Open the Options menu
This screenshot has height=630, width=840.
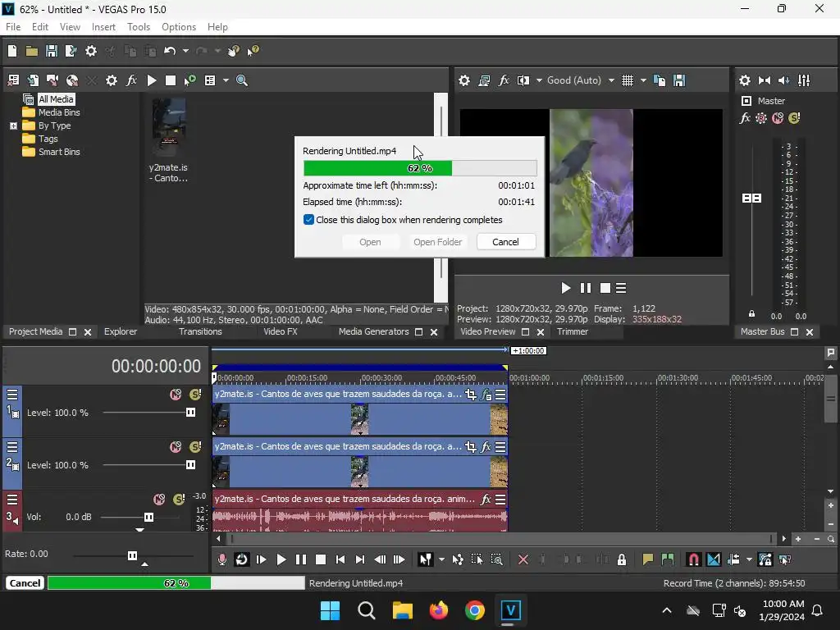pos(178,27)
